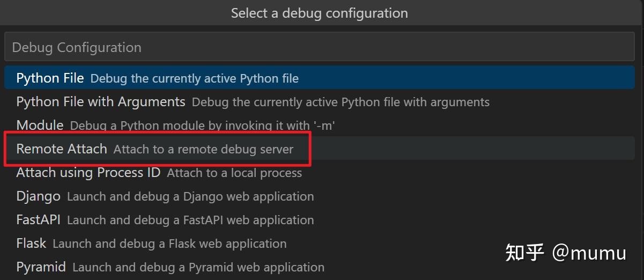Screen dimensions: 644x280
Task: Select the Python File debug option
Action: [50, 78]
